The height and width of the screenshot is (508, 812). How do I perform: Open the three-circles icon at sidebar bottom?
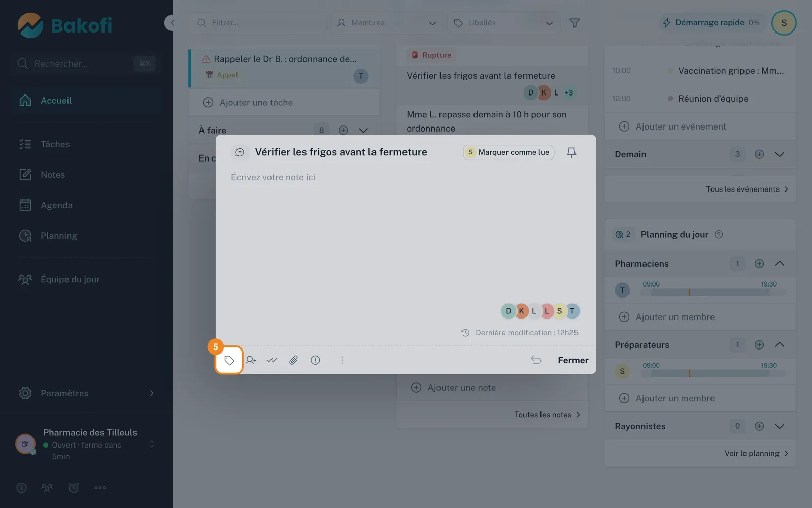tap(100, 488)
